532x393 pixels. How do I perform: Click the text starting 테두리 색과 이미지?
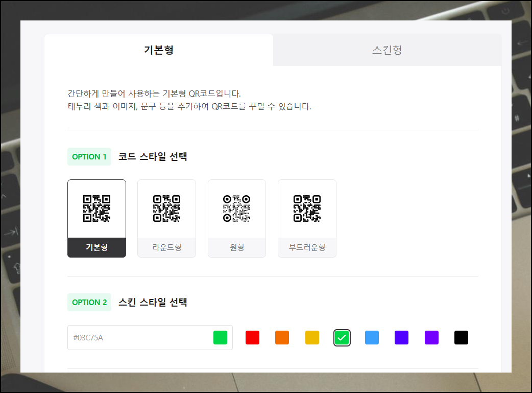189,106
